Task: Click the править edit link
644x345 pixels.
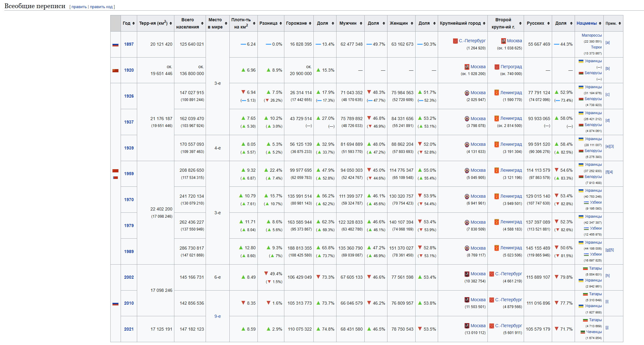Action: 79,7
